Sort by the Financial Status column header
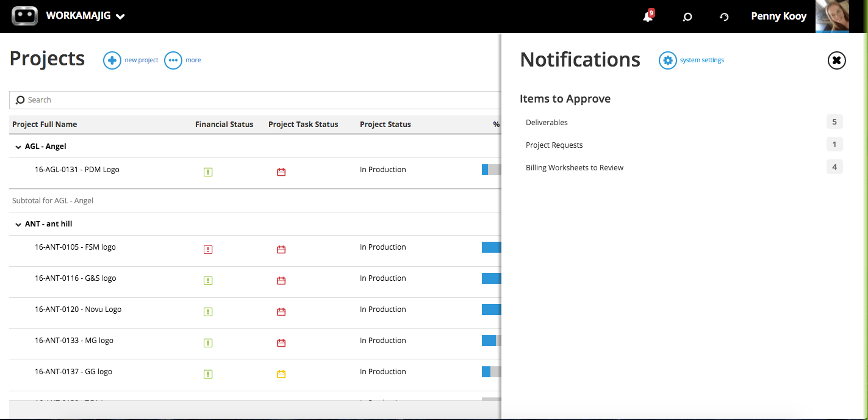Image resolution: width=868 pixels, height=420 pixels. click(224, 124)
